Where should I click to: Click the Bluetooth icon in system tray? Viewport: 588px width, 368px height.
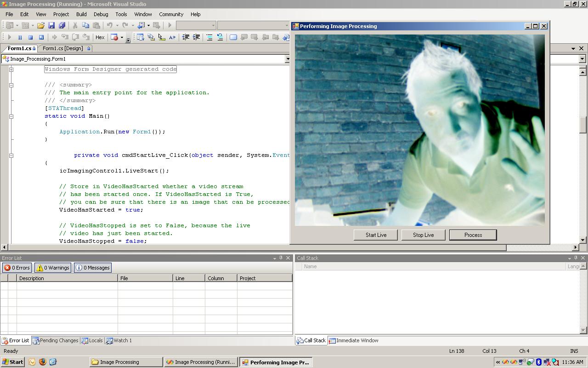(x=539, y=362)
